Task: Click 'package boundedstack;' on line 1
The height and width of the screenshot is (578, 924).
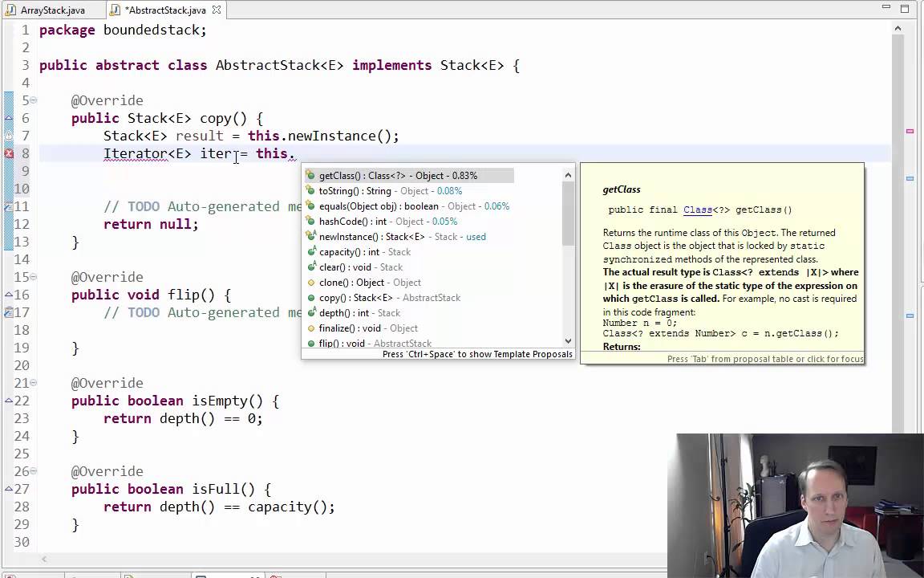Action: 123,30
